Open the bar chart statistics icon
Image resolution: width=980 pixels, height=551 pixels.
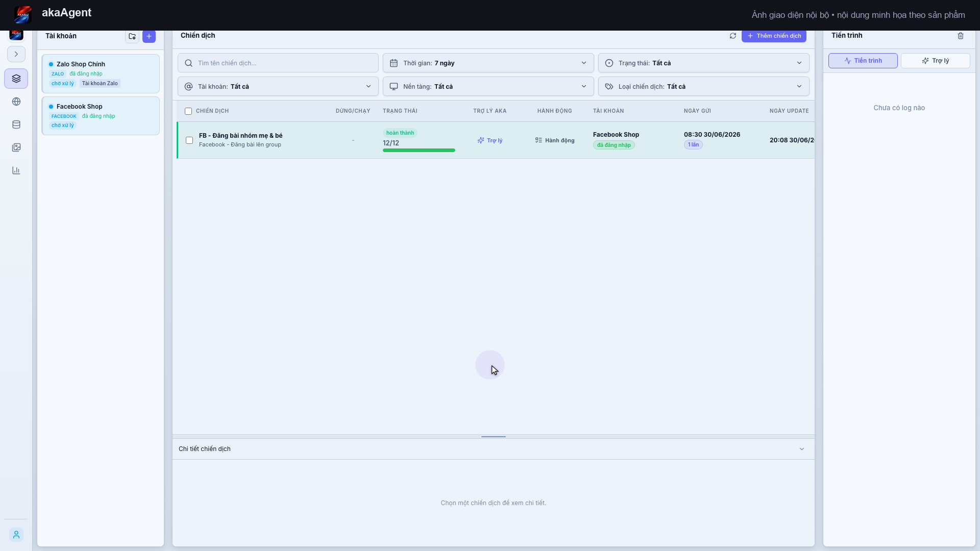[x=16, y=170]
